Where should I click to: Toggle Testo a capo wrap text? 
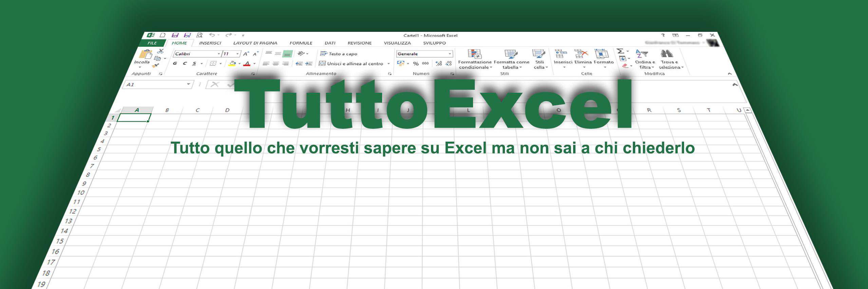pos(339,54)
